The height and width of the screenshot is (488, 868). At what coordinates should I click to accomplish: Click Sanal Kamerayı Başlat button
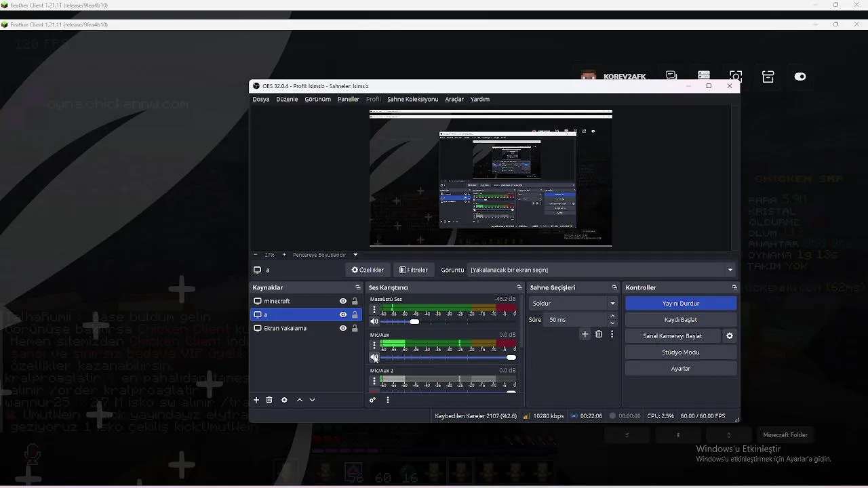tap(673, 335)
